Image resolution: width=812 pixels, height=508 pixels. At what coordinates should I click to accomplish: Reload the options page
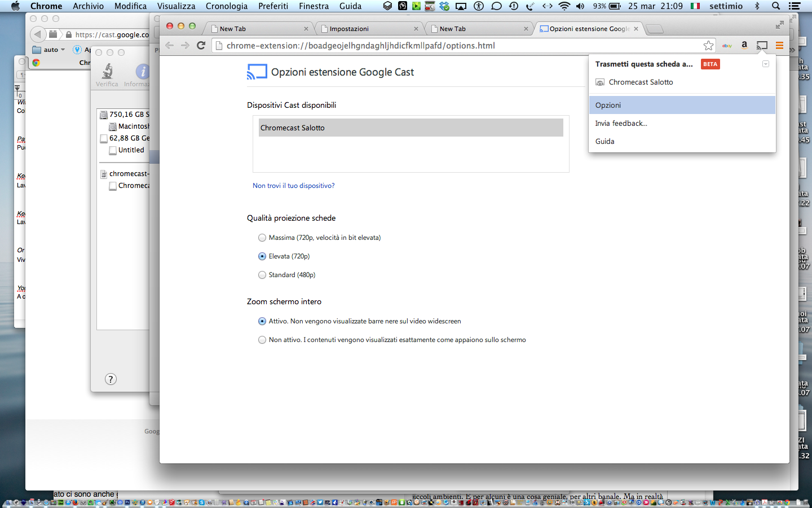(x=201, y=45)
